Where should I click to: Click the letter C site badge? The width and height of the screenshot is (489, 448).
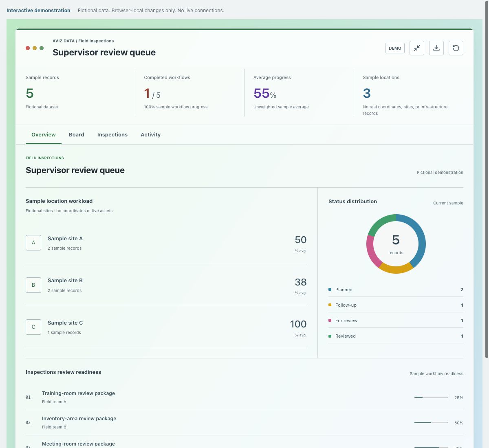[x=33, y=327]
